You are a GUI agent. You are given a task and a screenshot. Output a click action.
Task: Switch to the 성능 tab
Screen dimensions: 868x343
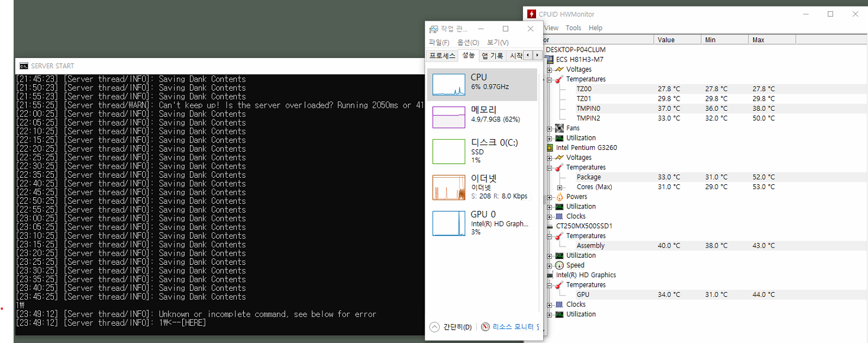468,55
